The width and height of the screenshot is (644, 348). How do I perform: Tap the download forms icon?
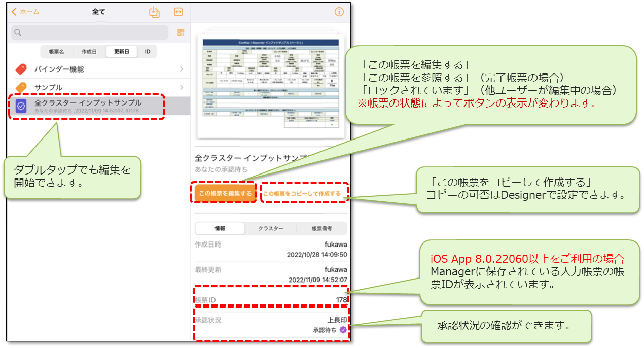coord(154,12)
